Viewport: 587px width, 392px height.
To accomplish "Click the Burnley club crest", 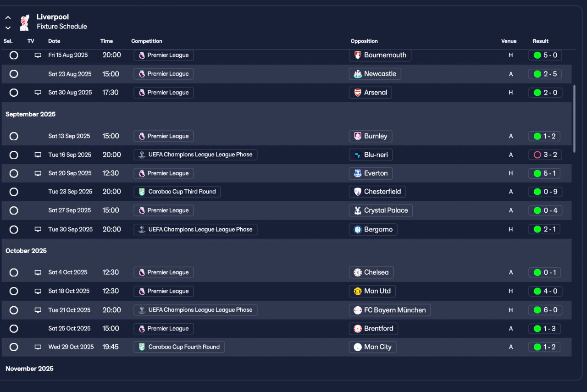I will (x=358, y=136).
